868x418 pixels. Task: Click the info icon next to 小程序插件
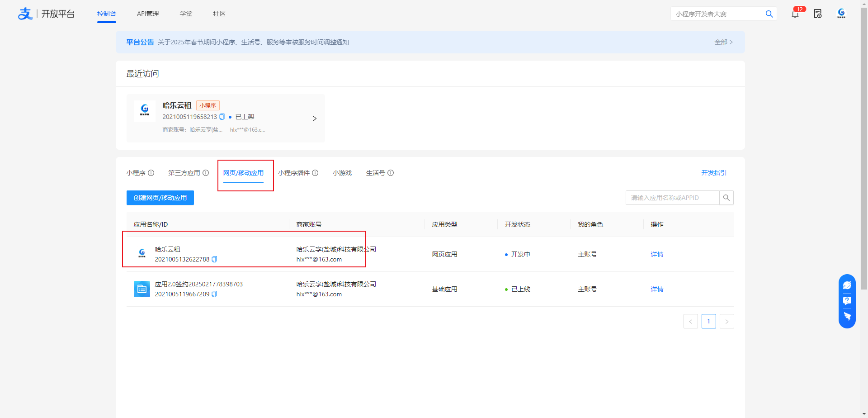pos(315,173)
